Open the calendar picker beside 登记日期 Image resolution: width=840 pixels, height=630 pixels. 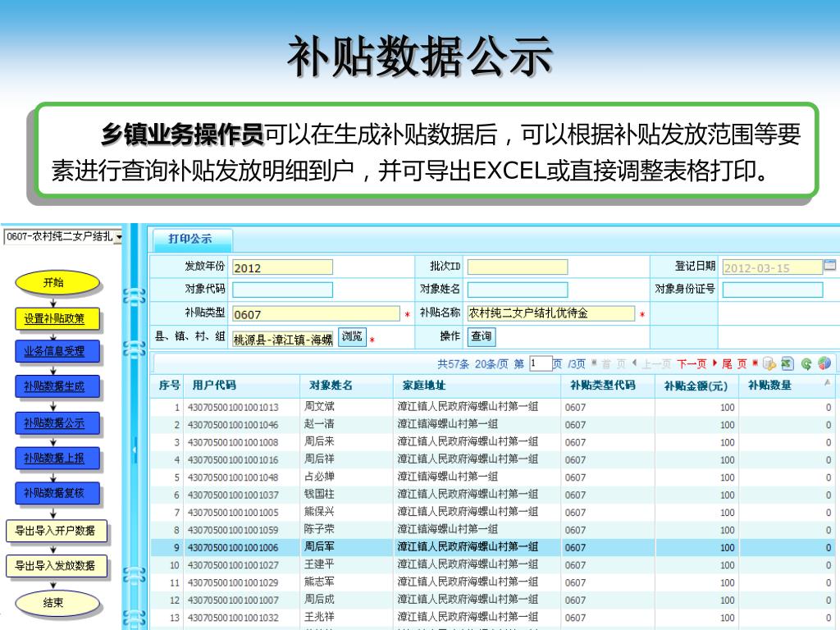coord(830,265)
